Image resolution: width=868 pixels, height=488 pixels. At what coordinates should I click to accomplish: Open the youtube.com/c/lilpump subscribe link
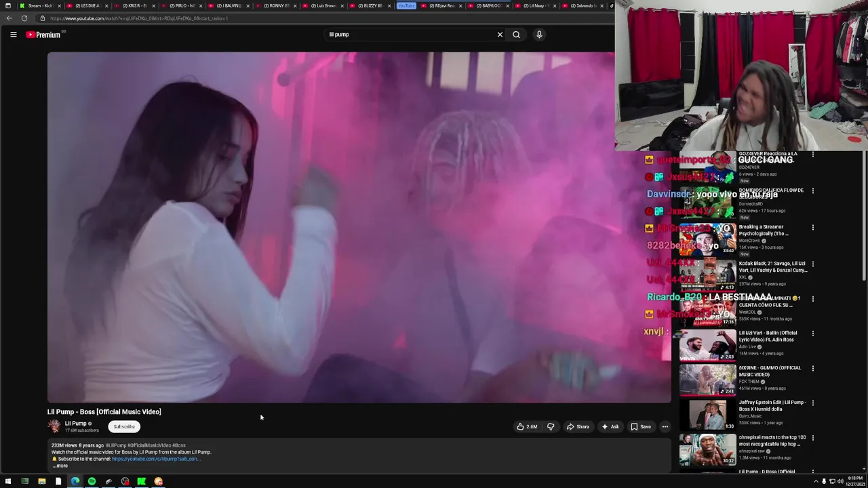coord(156,459)
